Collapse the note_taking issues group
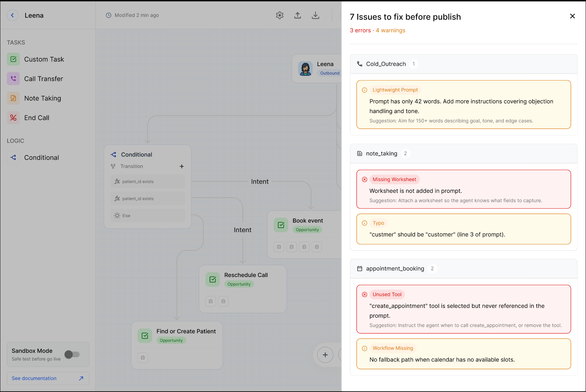Viewport: 586px width, 392px height. click(x=464, y=154)
